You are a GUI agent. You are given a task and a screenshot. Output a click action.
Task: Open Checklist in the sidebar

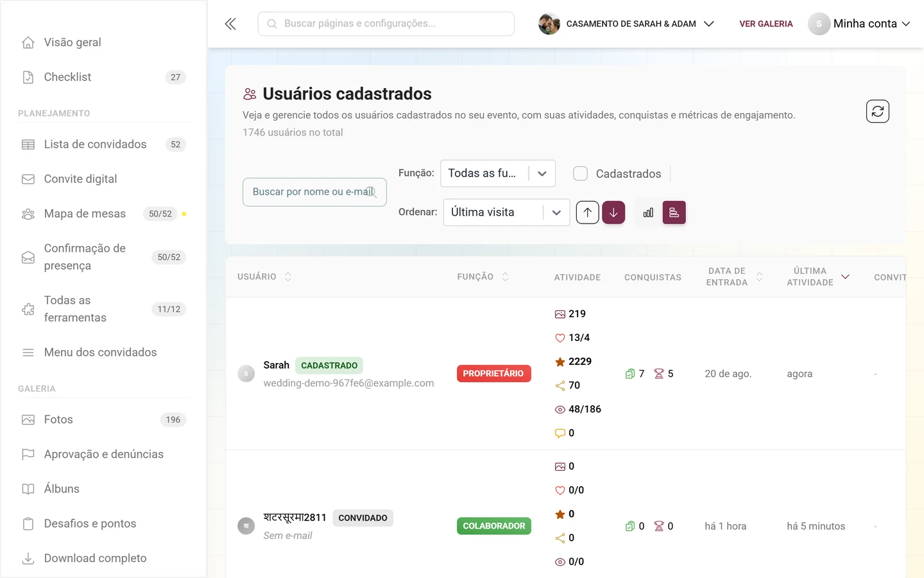(x=103, y=77)
